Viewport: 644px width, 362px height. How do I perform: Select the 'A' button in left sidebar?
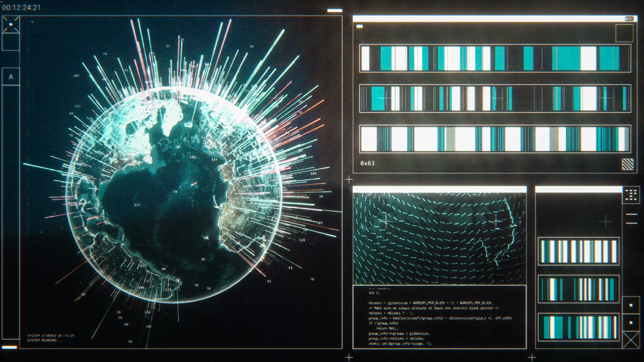(x=11, y=77)
